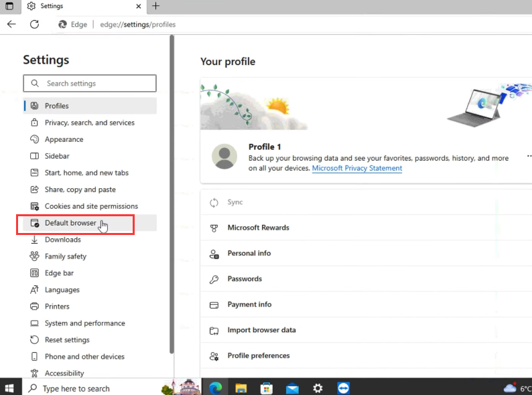
Task: Click the Sync arrows icon
Action: coord(214,203)
